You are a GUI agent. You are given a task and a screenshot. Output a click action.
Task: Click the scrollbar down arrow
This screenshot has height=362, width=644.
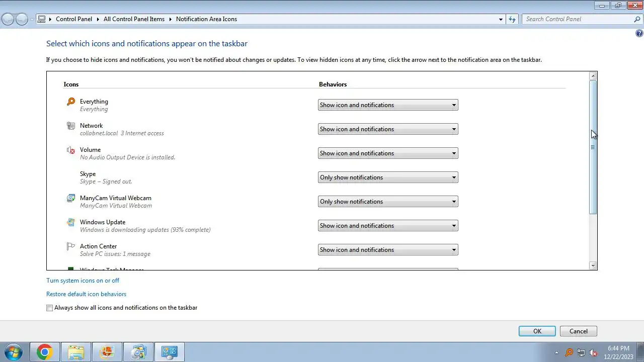point(593,265)
